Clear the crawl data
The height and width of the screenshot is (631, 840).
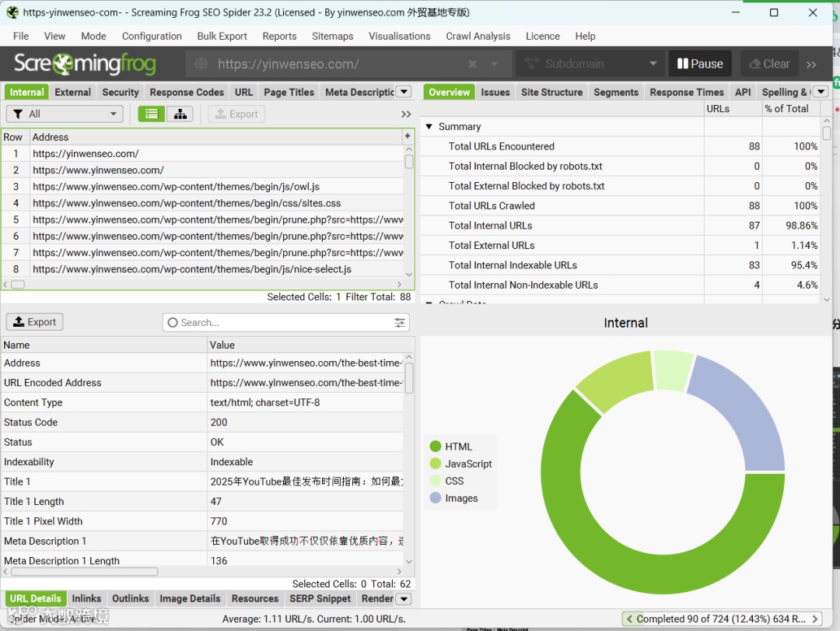pyautogui.click(x=769, y=64)
